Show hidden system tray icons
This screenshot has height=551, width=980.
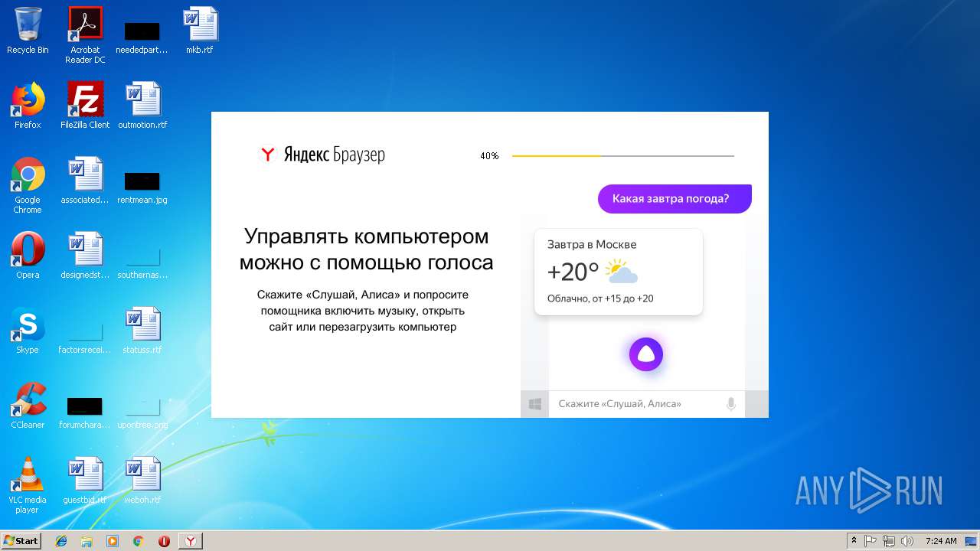854,541
